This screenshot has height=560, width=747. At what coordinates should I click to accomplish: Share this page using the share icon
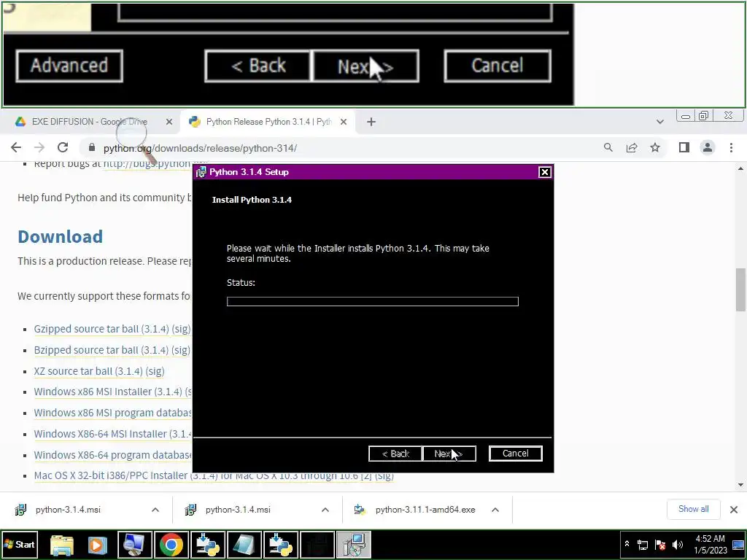pos(632,147)
